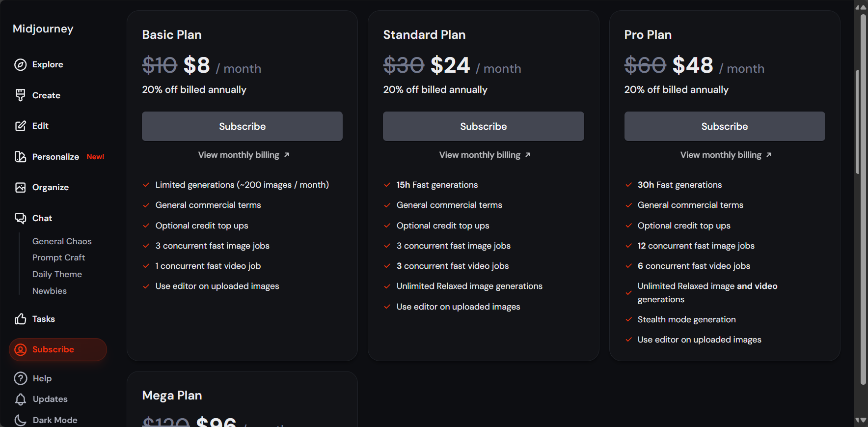Select the highlighted Subscribe sidebar item
The width and height of the screenshot is (868, 427).
coord(58,349)
